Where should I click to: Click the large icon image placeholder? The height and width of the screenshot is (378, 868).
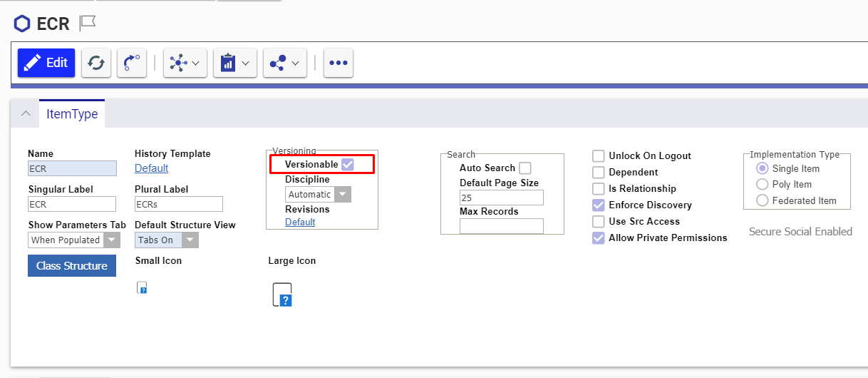(282, 294)
